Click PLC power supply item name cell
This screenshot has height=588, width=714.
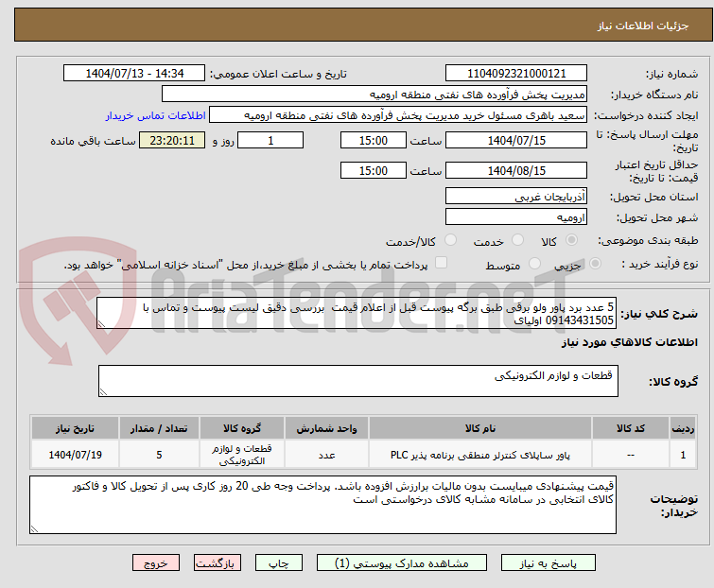[x=480, y=454]
